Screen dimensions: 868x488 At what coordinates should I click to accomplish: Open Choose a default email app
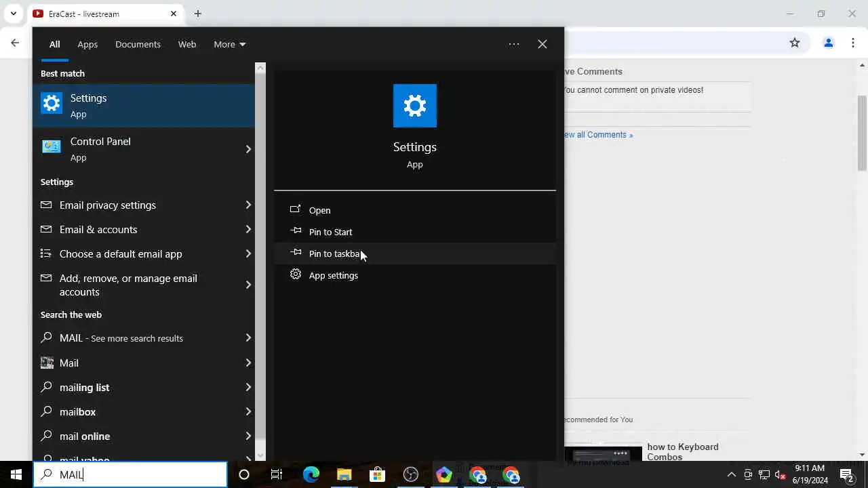click(144, 253)
